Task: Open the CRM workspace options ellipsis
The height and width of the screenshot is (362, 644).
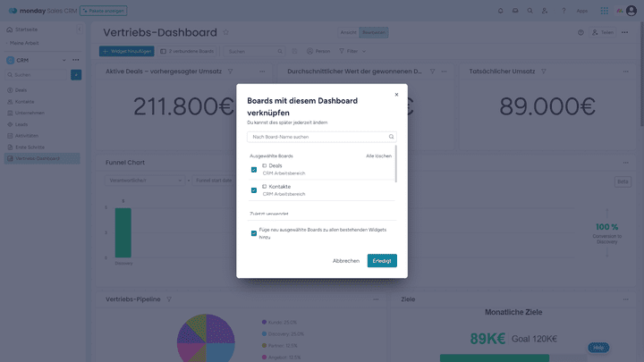Action: tap(75, 60)
